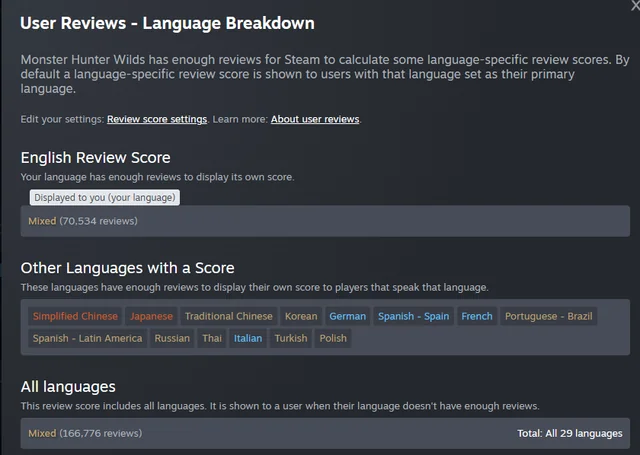Click the 'Other Languages with a Score' heading

[x=127, y=268]
